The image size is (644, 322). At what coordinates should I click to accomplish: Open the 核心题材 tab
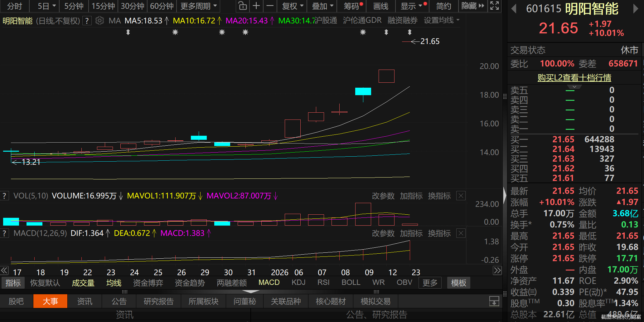pyautogui.click(x=331, y=301)
